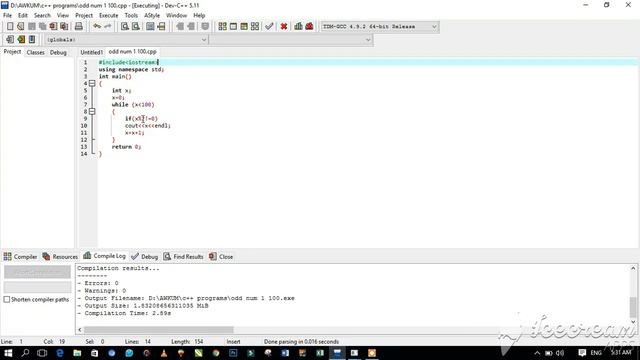
Task: Open the AStyle menu
Action: [x=152, y=15]
